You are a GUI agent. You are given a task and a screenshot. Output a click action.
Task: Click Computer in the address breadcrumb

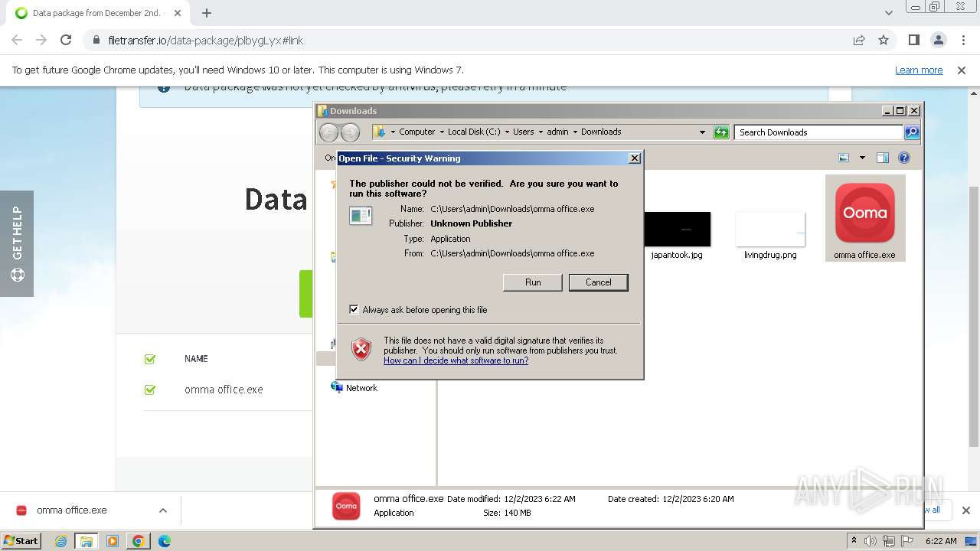(416, 132)
